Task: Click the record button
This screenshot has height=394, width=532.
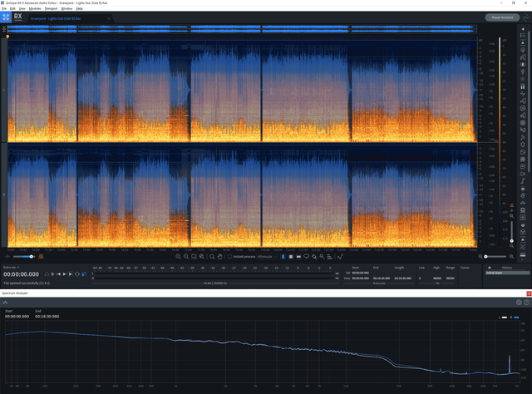Action: click(52, 274)
